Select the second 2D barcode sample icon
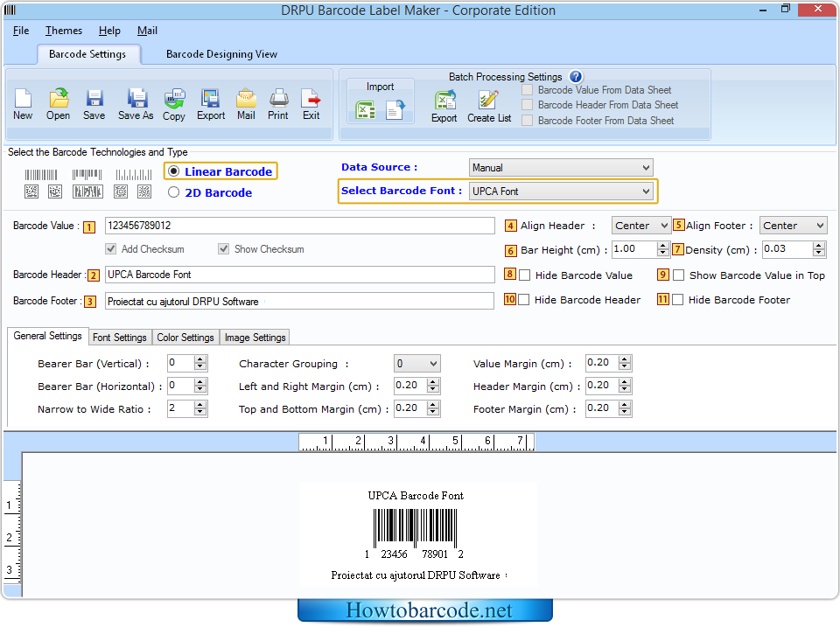Screen dimensions: 840x627 point(55,192)
